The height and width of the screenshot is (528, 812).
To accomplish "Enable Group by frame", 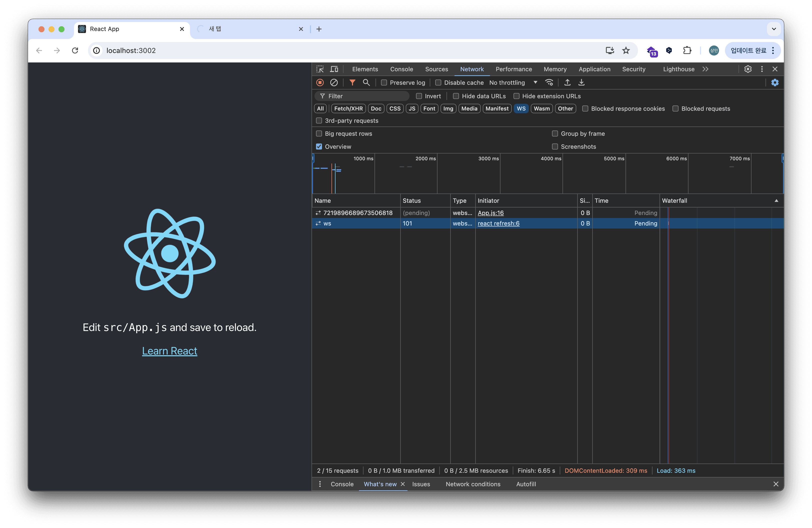I will tap(555, 134).
